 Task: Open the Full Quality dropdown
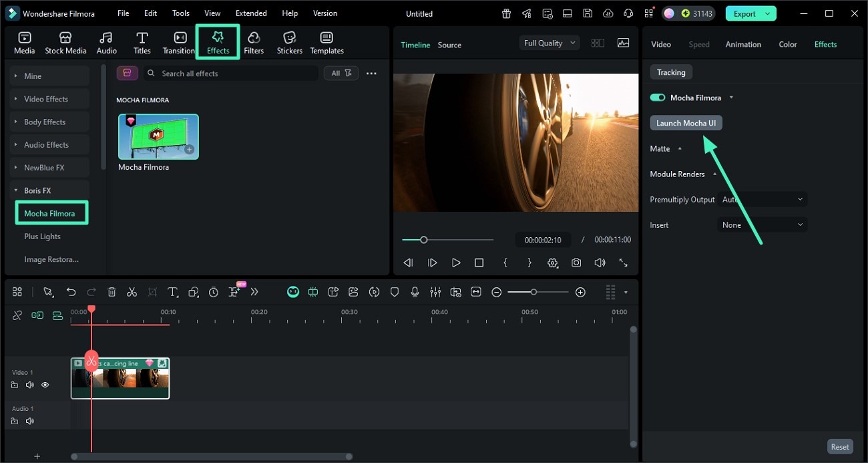pos(549,43)
